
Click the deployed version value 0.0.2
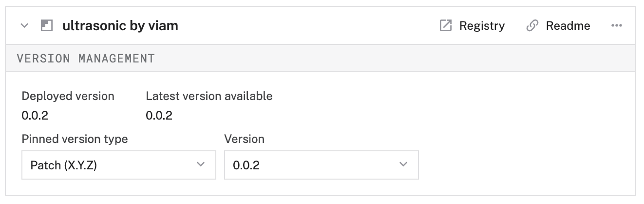(35, 116)
